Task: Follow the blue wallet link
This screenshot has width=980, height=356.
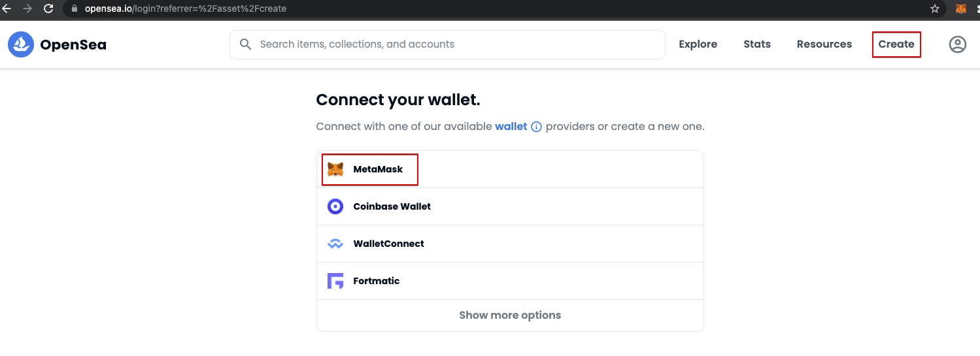Action: pos(511,127)
